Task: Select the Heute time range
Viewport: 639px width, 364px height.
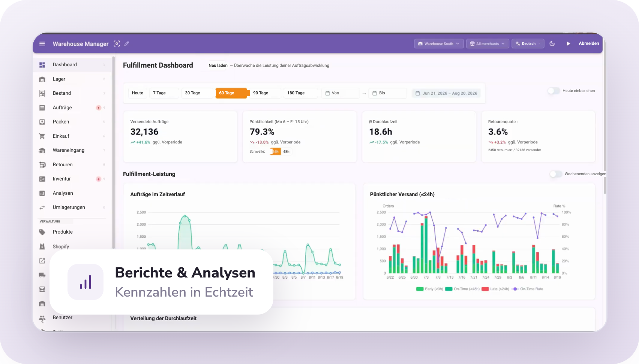Action: click(137, 93)
